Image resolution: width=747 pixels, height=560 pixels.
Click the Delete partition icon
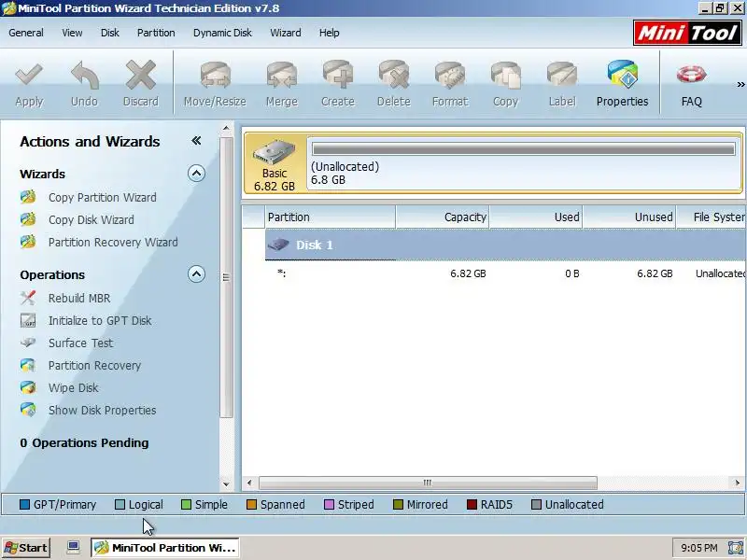(x=393, y=75)
